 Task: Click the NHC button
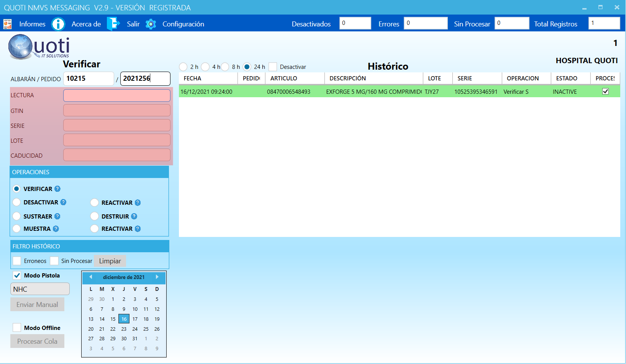point(40,289)
